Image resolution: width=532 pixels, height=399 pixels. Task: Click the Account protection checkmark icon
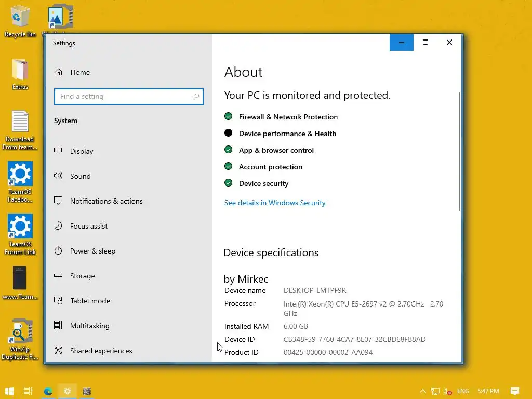[x=229, y=166]
